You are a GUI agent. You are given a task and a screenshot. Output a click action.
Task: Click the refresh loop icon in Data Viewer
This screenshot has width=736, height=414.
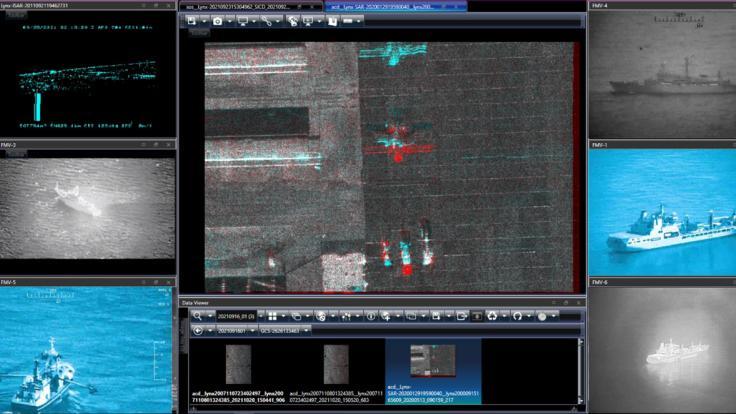click(517, 316)
